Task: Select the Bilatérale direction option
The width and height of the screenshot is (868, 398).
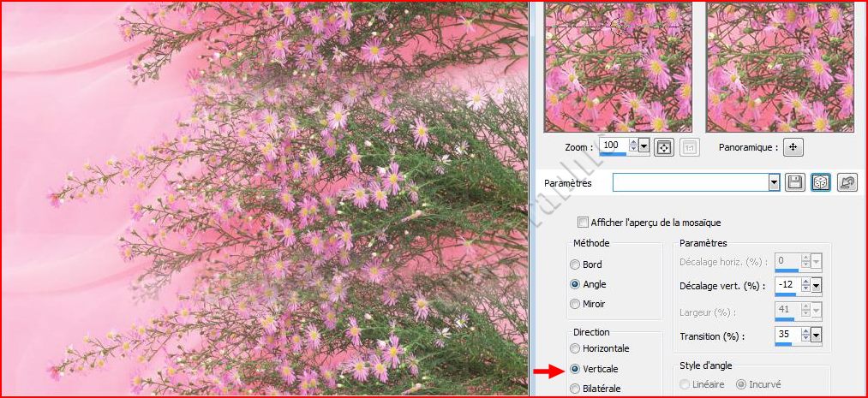Action: point(575,389)
